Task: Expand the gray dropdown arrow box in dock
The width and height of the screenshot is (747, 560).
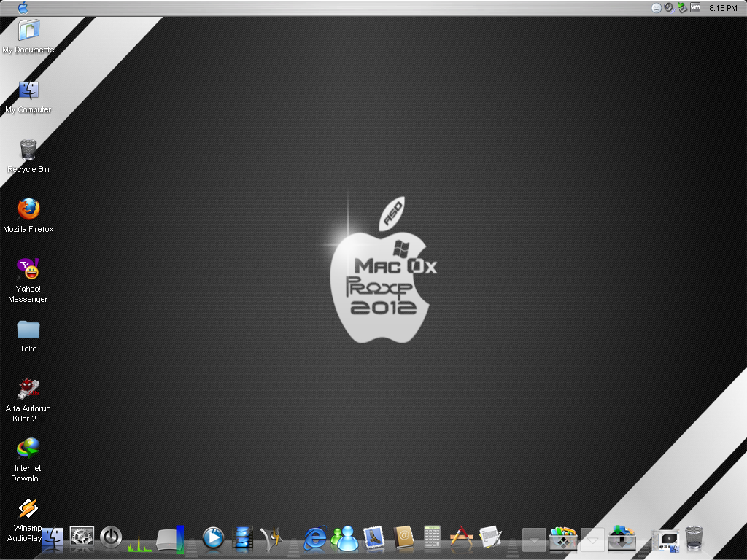Action: (534, 540)
